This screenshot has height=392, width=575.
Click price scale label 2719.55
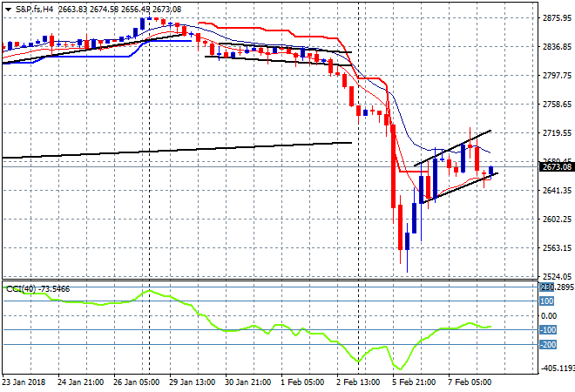[557, 132]
